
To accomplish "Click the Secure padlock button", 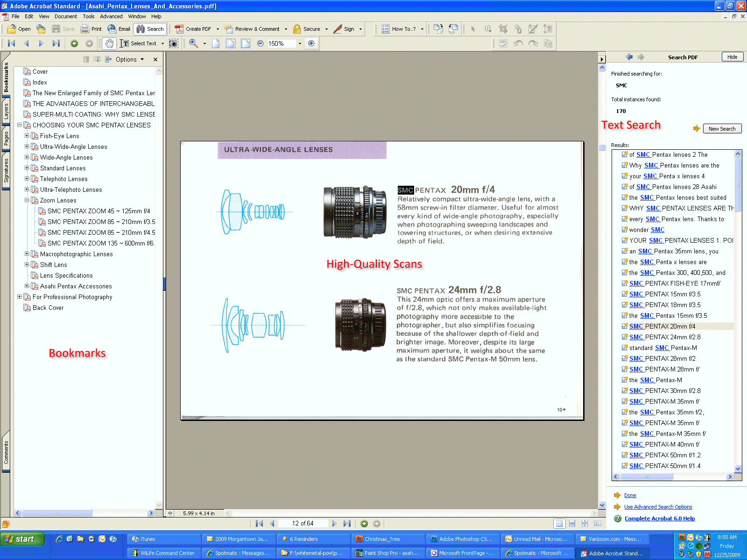I will [307, 29].
